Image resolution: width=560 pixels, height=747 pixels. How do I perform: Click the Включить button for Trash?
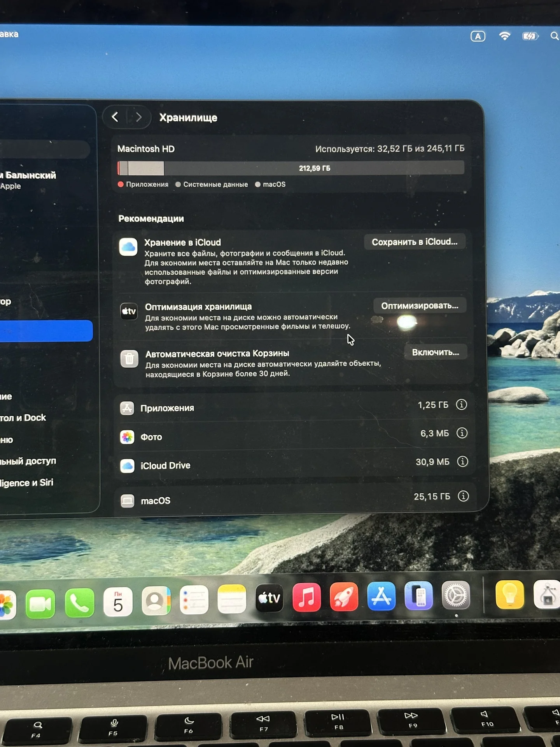coord(436,352)
